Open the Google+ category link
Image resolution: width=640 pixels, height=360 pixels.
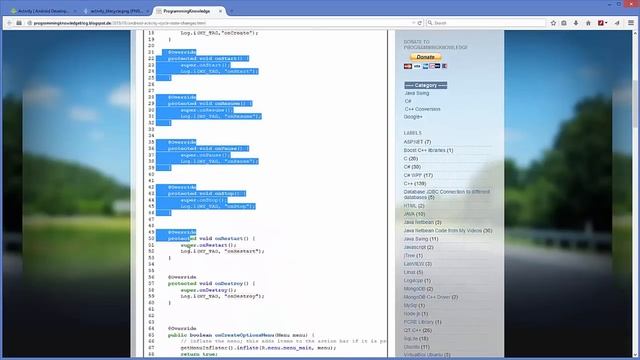[413, 117]
